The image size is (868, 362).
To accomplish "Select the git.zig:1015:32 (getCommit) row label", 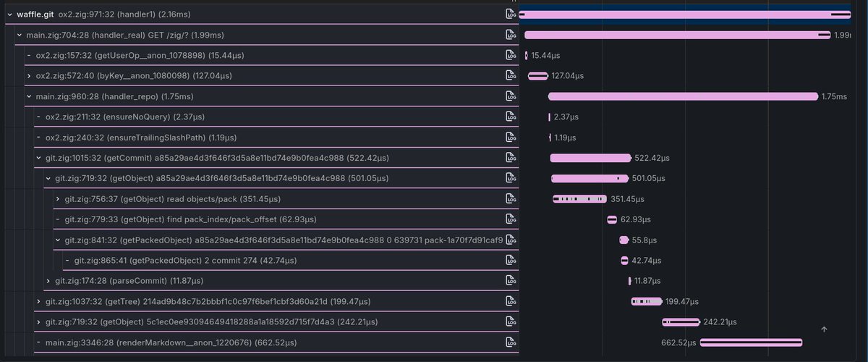I will (x=218, y=158).
